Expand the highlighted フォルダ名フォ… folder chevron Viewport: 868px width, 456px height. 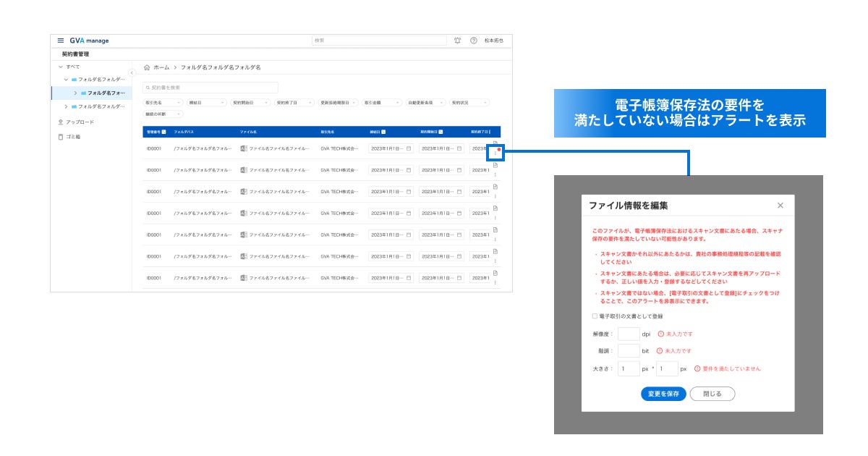coord(75,93)
